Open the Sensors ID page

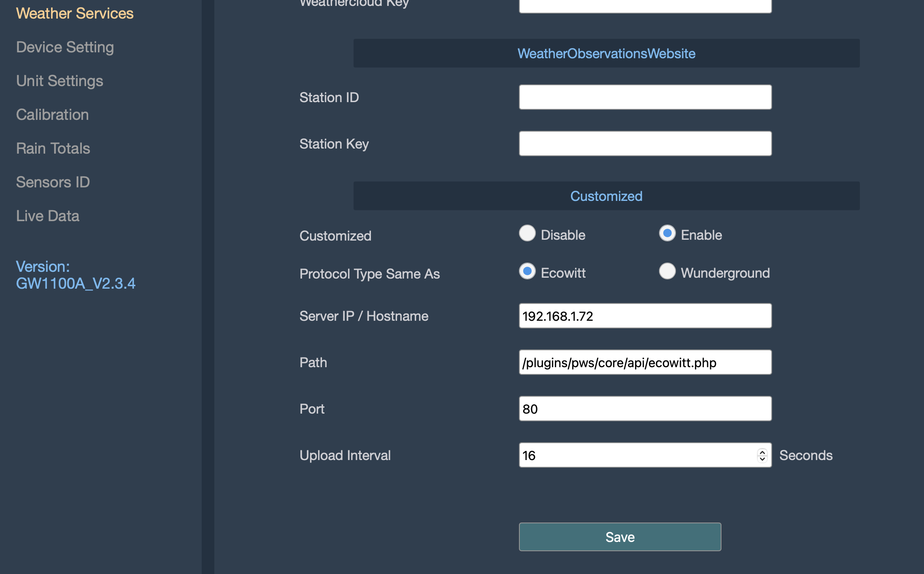tap(53, 182)
